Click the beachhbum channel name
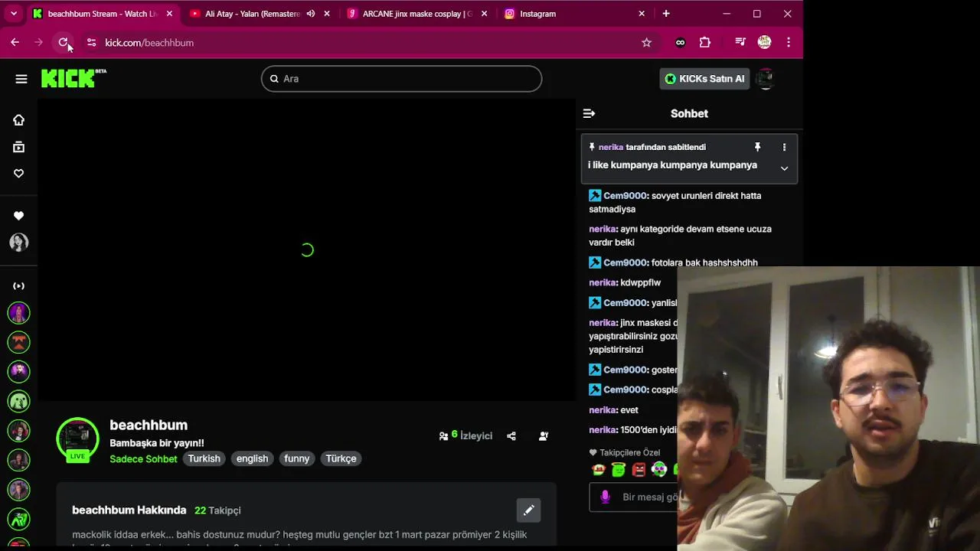 coord(149,425)
